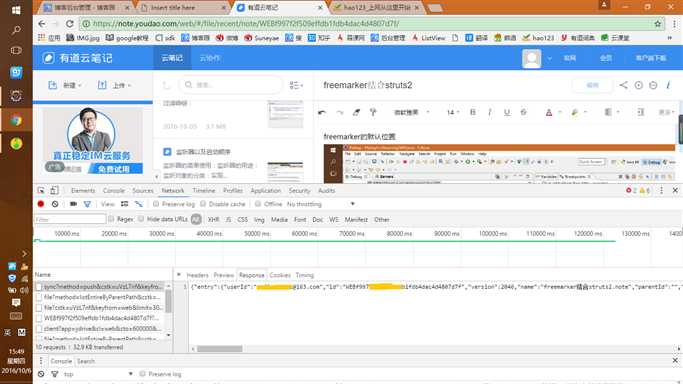The height and width of the screenshot is (384, 683).
Task: Apply bold formatting in editor
Action: tap(473, 112)
